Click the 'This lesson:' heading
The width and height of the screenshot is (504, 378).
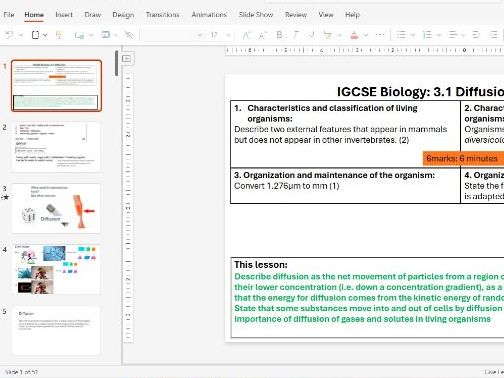tap(261, 265)
